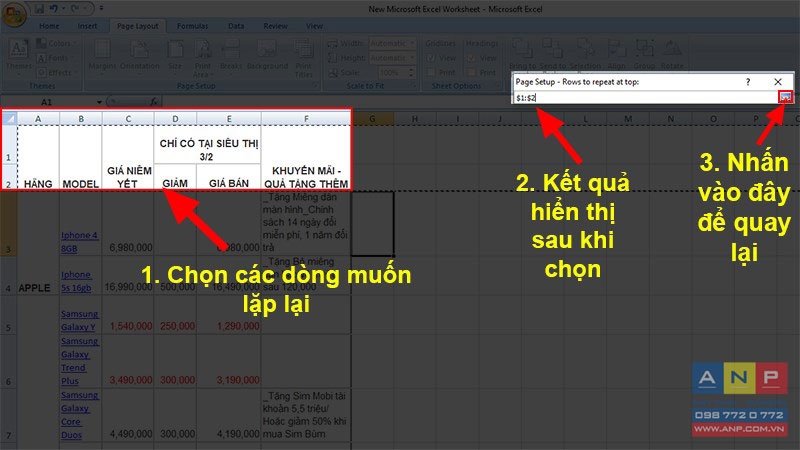The image size is (800, 450).
Task: Select the cell with 1,540,000
Action: pos(128,315)
